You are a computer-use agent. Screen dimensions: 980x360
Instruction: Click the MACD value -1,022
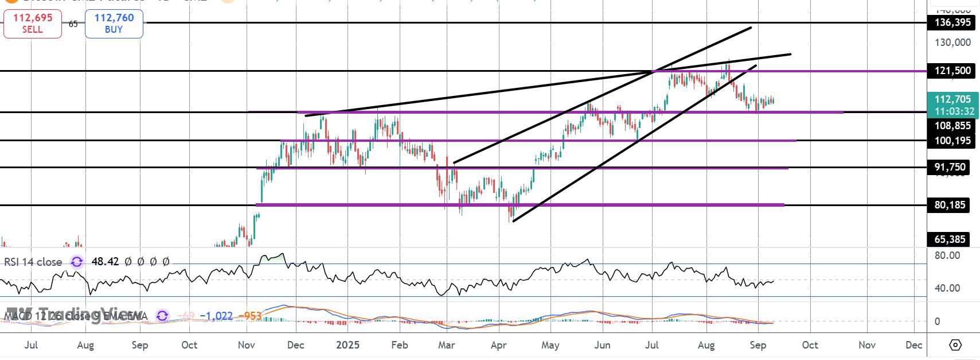pos(216,316)
